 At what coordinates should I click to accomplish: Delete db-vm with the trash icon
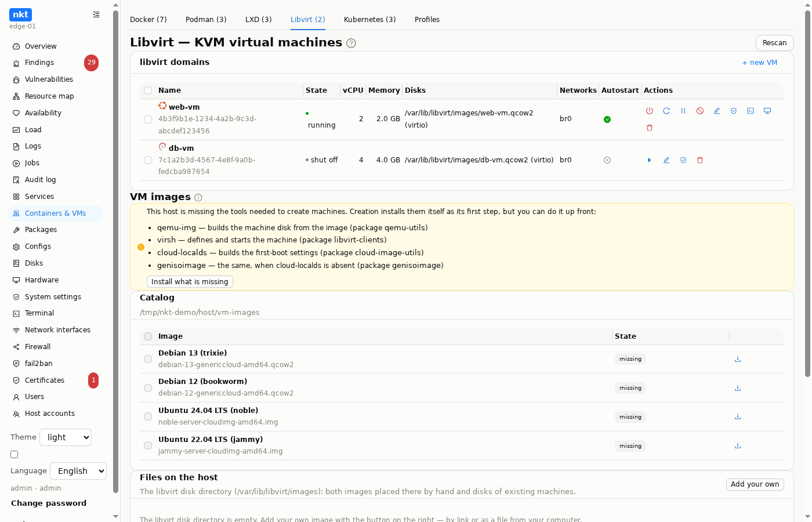click(700, 160)
